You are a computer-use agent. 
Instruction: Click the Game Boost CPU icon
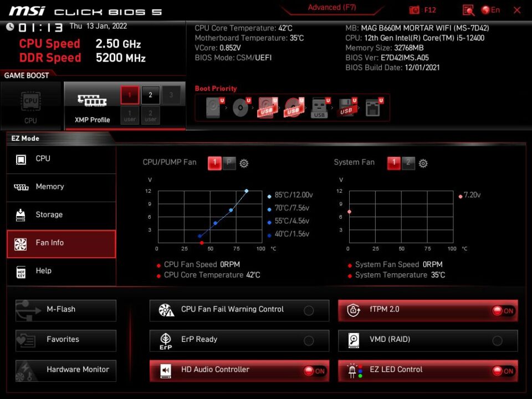pyautogui.click(x=31, y=103)
